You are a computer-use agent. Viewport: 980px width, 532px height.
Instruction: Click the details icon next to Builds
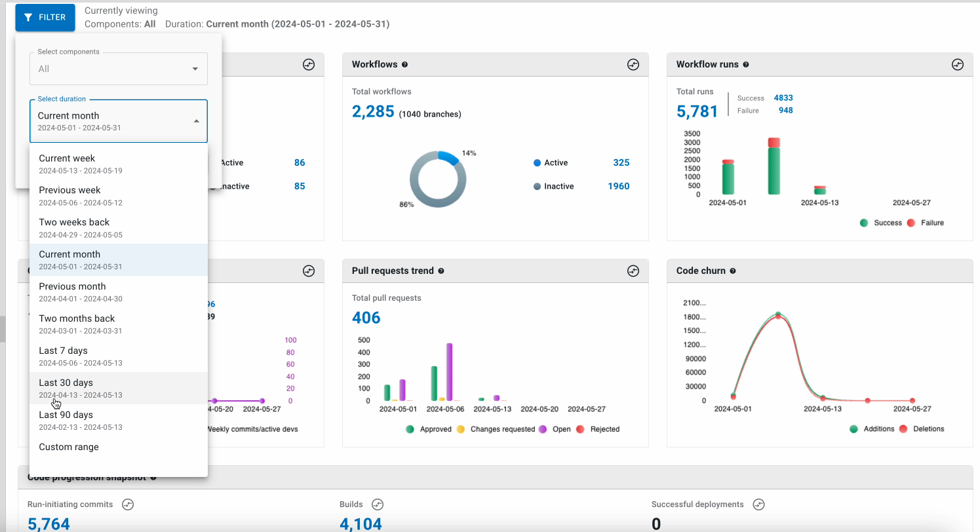[x=378, y=504]
